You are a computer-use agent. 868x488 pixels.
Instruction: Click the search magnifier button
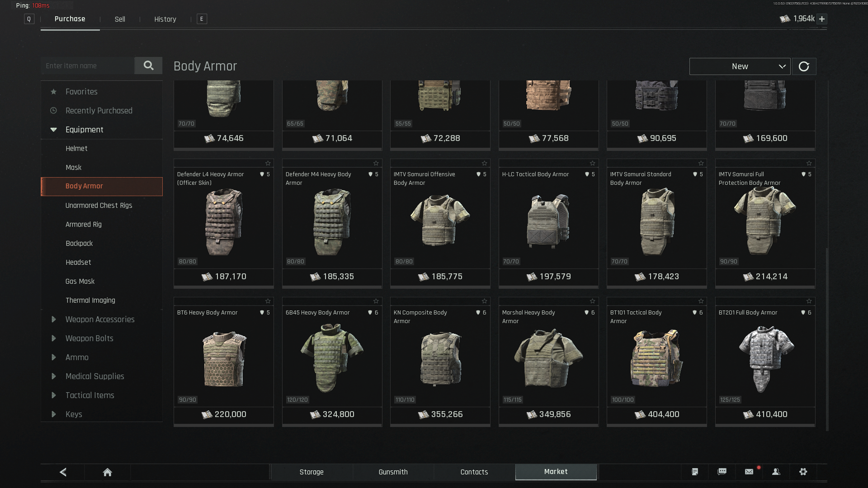pyautogui.click(x=148, y=66)
